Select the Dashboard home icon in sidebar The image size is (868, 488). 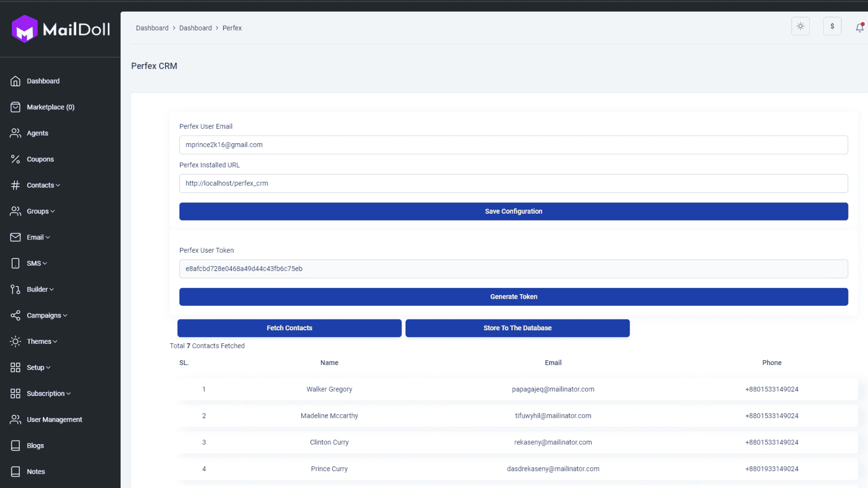tap(15, 81)
